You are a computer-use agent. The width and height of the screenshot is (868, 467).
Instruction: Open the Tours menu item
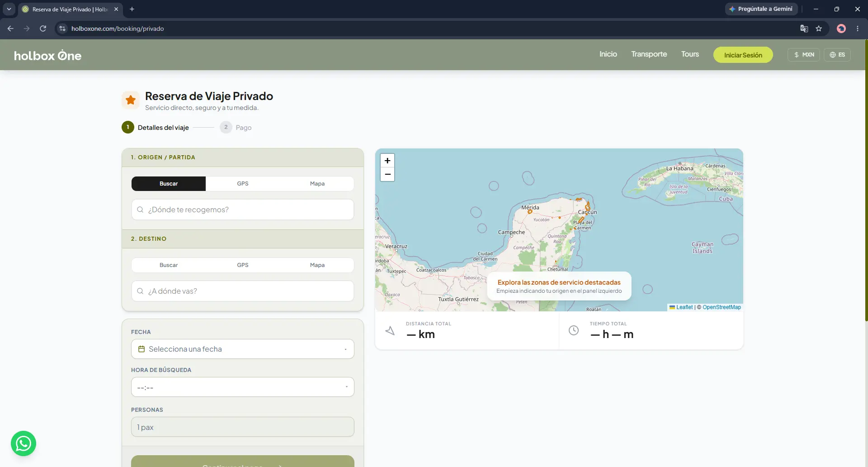690,54
